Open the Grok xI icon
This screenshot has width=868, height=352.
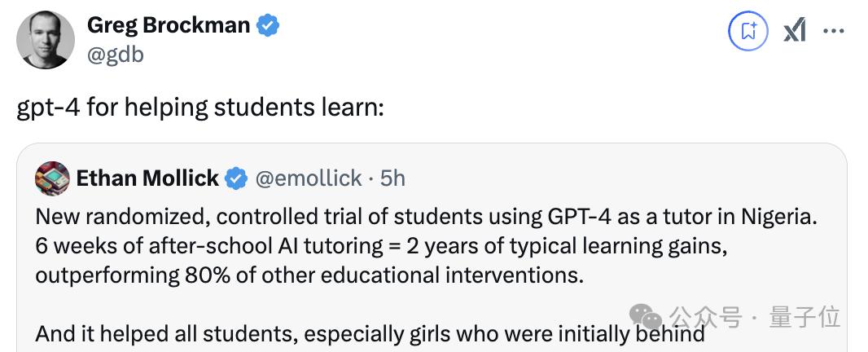795,30
